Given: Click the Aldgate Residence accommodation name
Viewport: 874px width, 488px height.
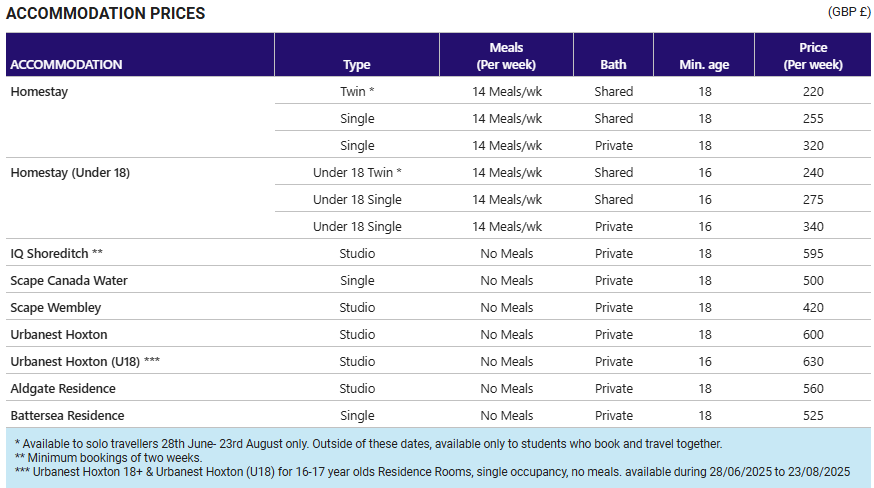Looking at the screenshot, I should [63, 388].
